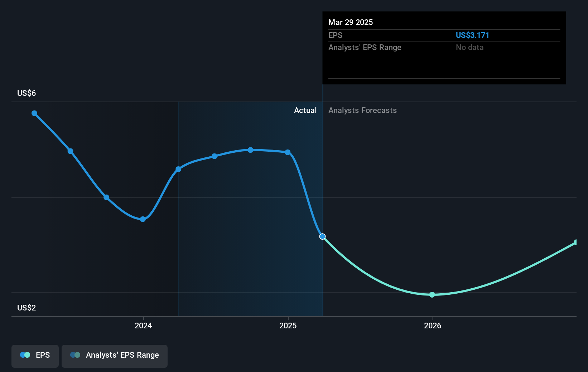Click the 'Analysts' EPS Range' row label in tooltip

pos(365,47)
